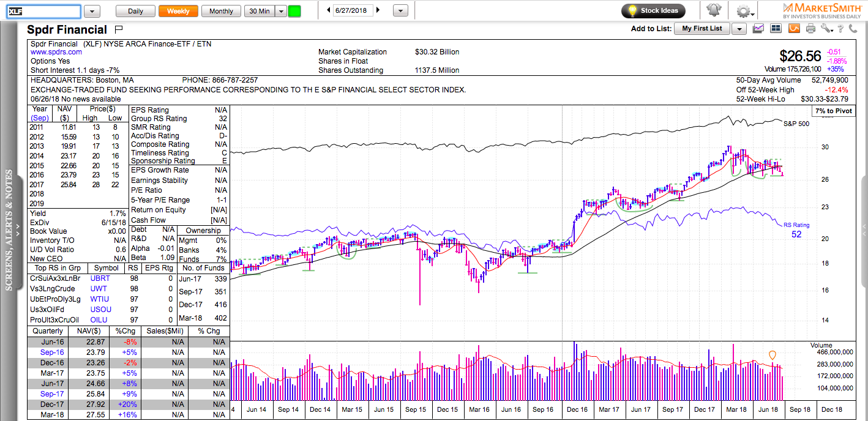Click the Group RS Rating row

179,119
